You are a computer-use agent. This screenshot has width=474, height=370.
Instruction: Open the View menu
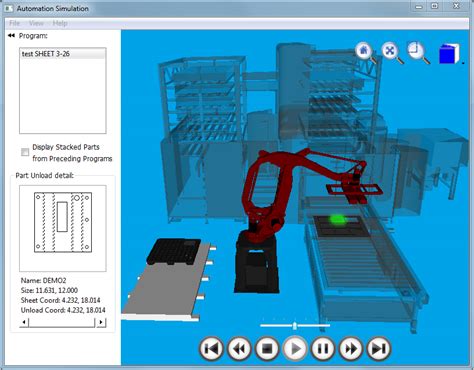tap(36, 23)
